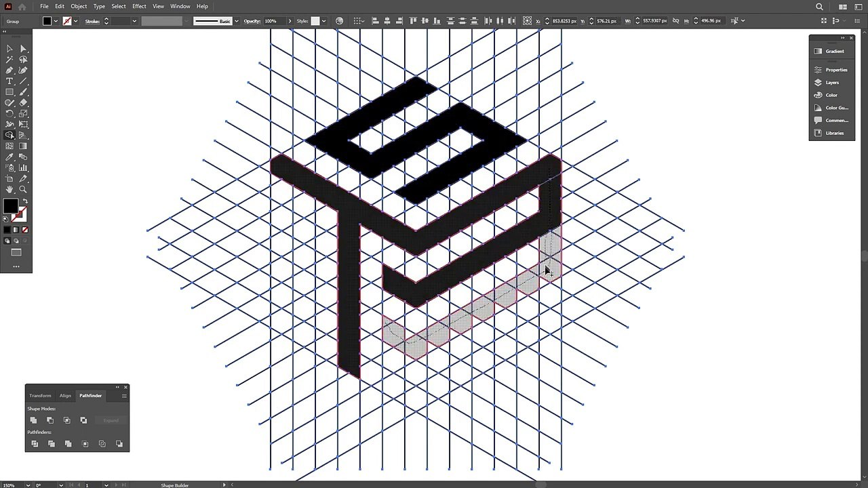Click the Divide pathfinder icon
Viewport: 868px width, 488px height.
(x=35, y=444)
